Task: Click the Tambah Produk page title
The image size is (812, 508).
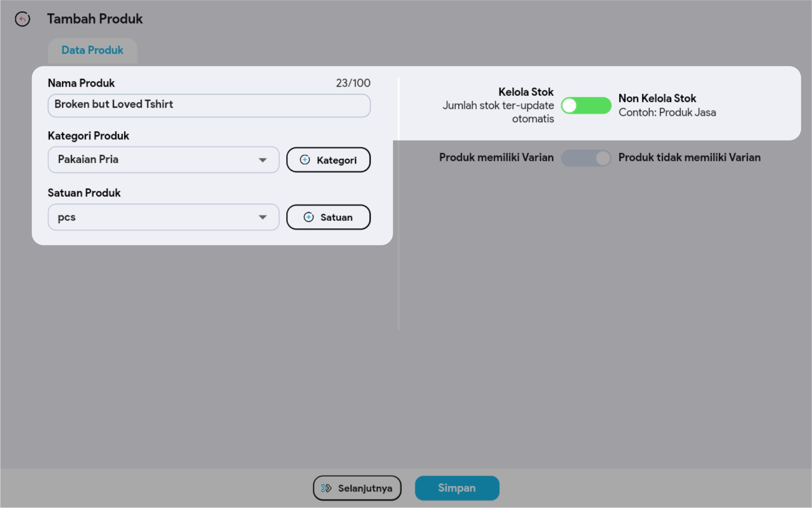Action: coord(95,19)
